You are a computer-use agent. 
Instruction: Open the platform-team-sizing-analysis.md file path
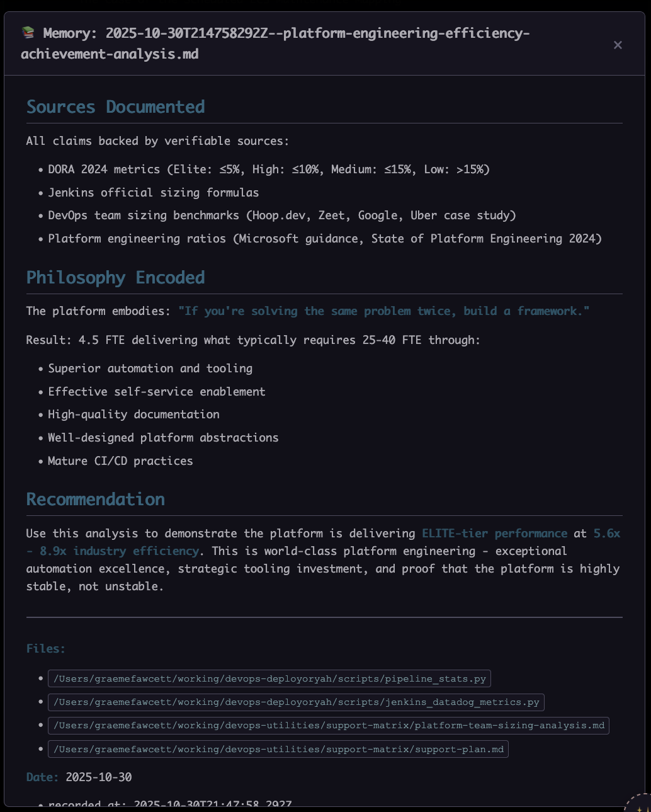pyautogui.click(x=328, y=725)
